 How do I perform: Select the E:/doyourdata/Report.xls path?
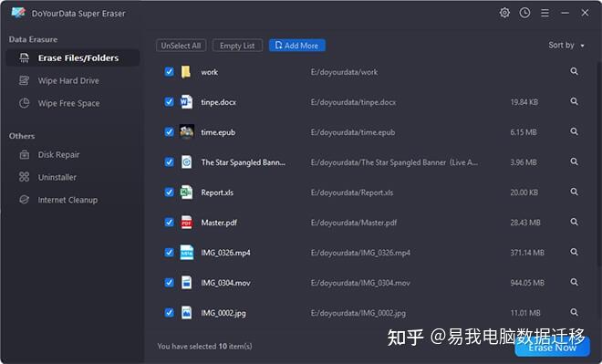[x=352, y=192]
